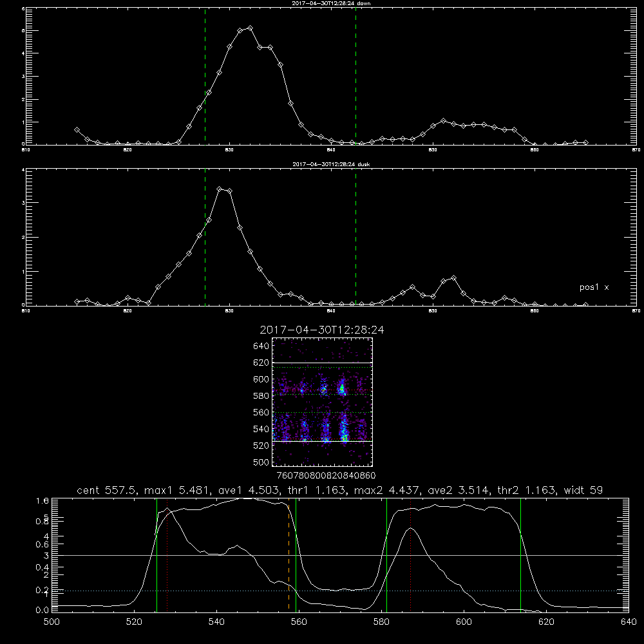Click x-axis label 540 of bottom profile plot
The image size is (644, 644).
click(216, 622)
